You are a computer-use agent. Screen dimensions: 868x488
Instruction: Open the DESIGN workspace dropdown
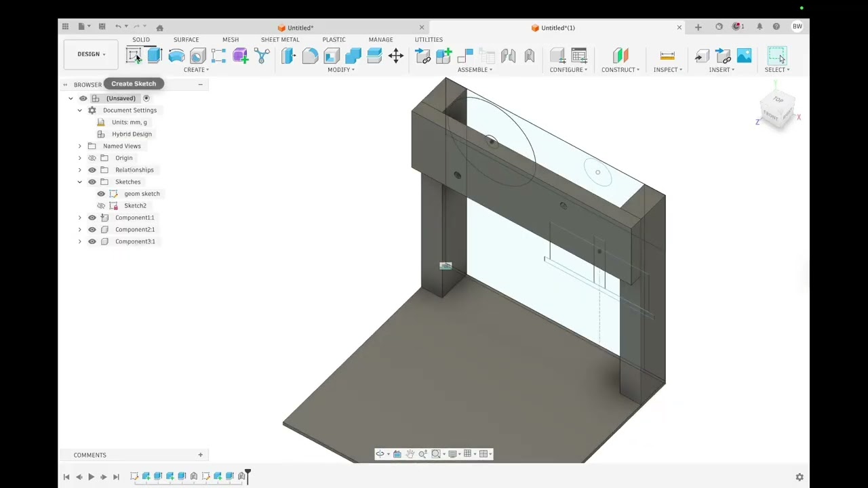(x=92, y=54)
